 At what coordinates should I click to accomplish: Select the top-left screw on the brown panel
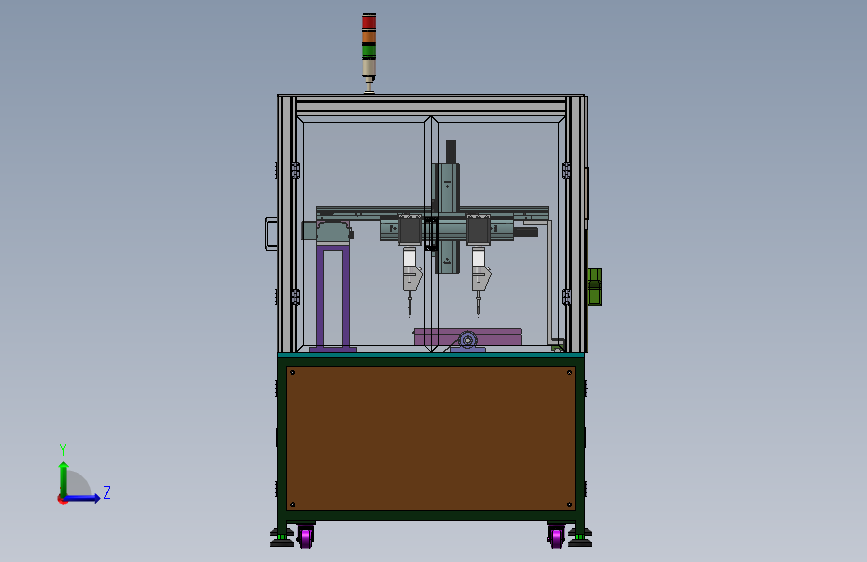(x=293, y=373)
